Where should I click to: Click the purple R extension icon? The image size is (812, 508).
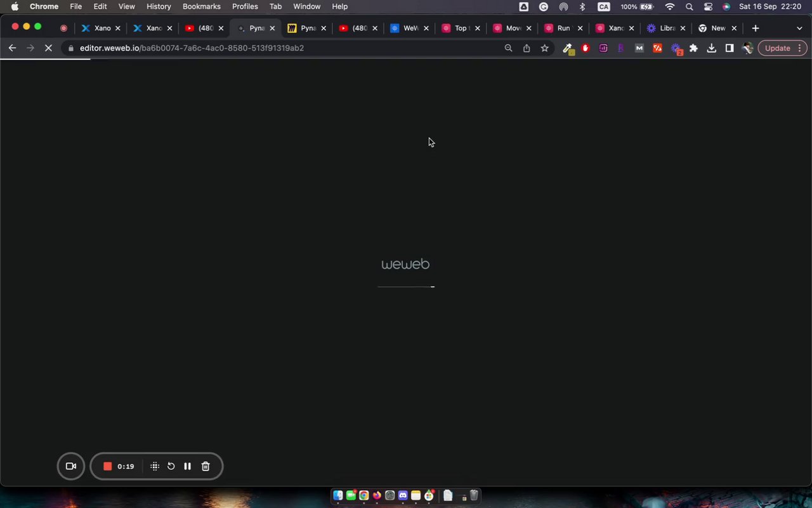[621, 48]
